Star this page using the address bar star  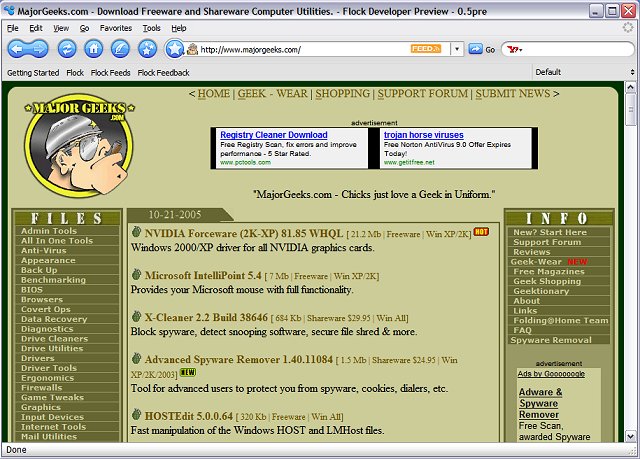(x=176, y=48)
